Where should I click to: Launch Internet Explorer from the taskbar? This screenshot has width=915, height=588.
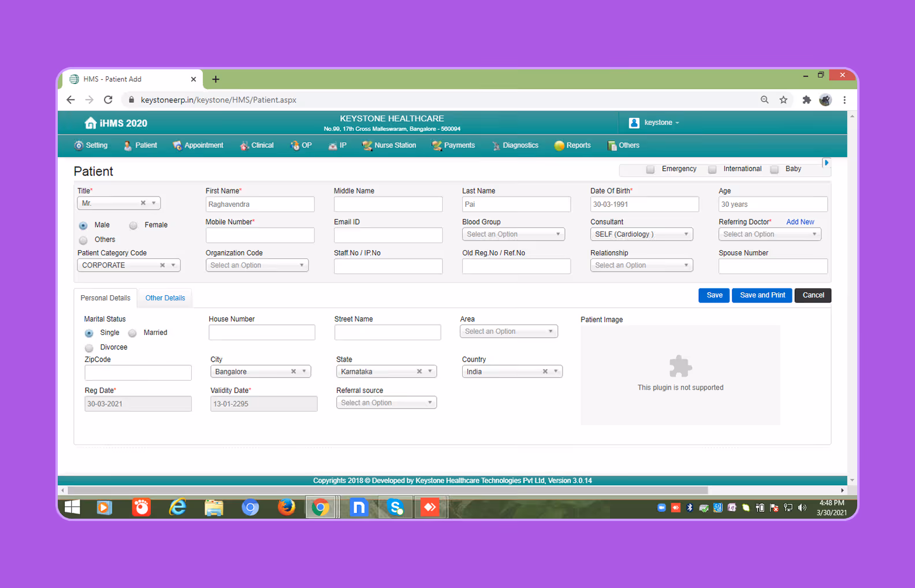177,507
